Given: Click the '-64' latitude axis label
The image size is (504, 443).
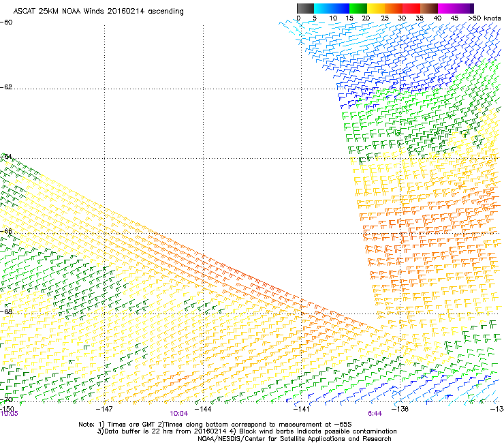Looking at the screenshot, I should (x=6, y=157).
